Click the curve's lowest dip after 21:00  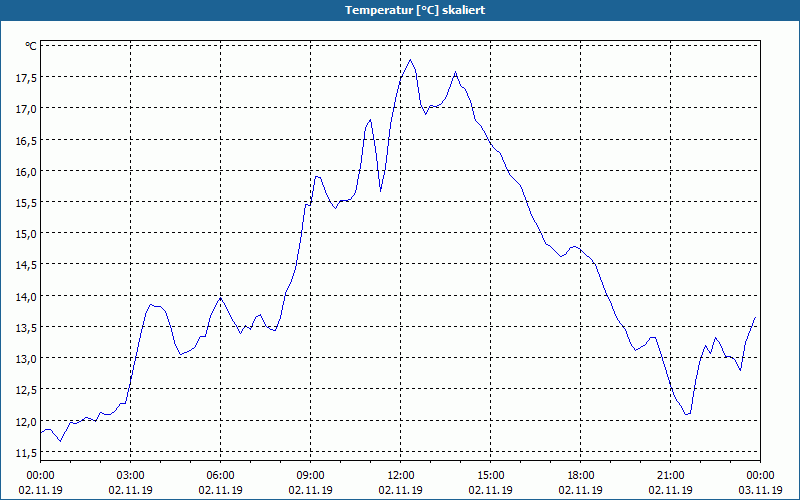coord(686,414)
